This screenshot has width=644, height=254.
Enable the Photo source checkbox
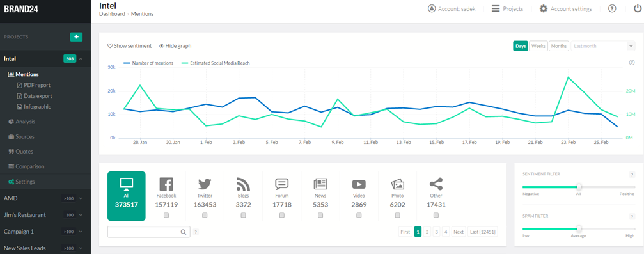397,216
